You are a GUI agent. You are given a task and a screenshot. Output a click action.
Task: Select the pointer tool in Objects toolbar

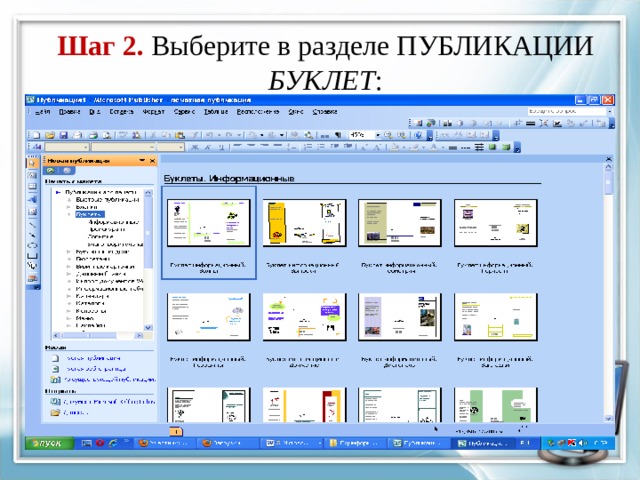(32, 163)
